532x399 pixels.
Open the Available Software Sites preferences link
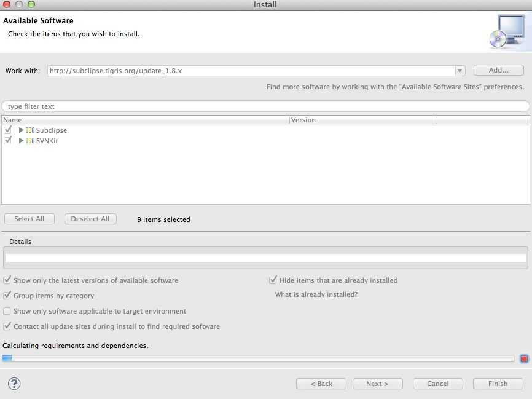click(x=440, y=87)
